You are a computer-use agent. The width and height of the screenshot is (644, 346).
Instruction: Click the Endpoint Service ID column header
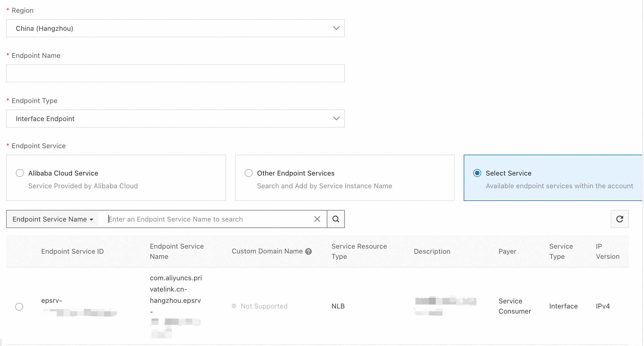point(72,251)
